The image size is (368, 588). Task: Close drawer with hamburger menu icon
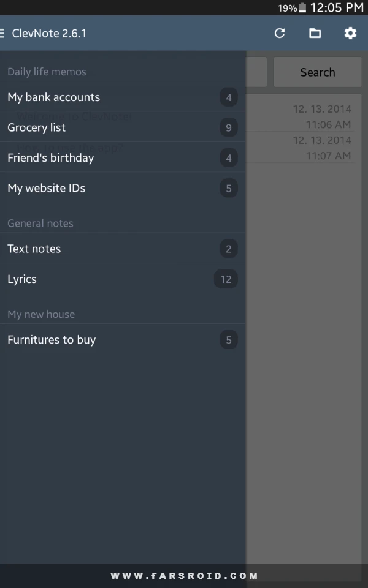pyautogui.click(x=2, y=33)
